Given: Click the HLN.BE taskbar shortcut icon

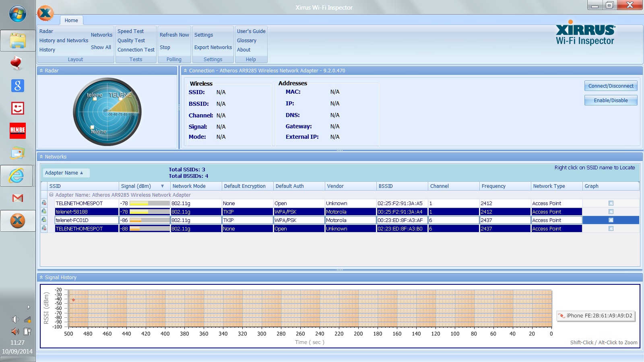Looking at the screenshot, I should (18, 130).
